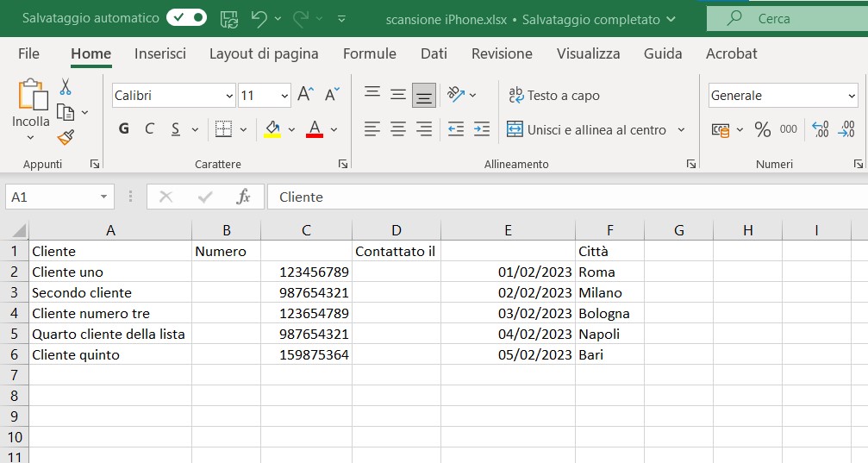The image size is (868, 463).
Task: Click the Testo a capo button
Action: (553, 95)
